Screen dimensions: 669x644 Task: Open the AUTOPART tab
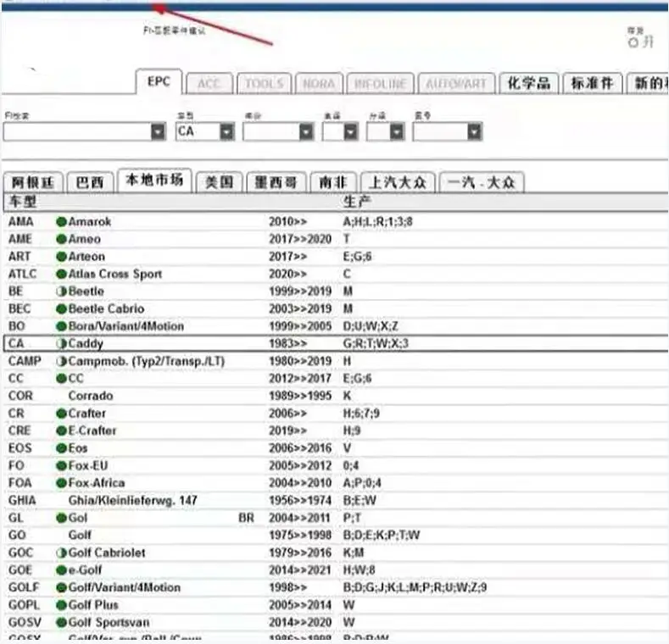click(x=456, y=83)
